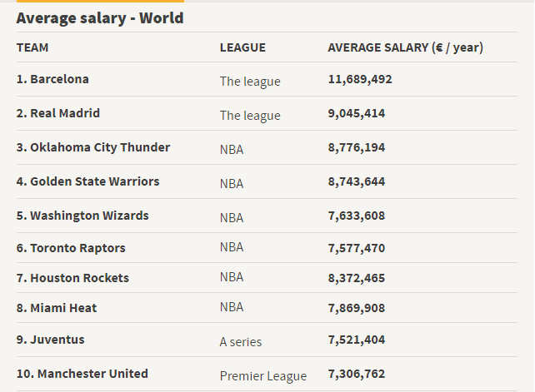Click the A series league cell
The image size is (535, 392).
241,342
